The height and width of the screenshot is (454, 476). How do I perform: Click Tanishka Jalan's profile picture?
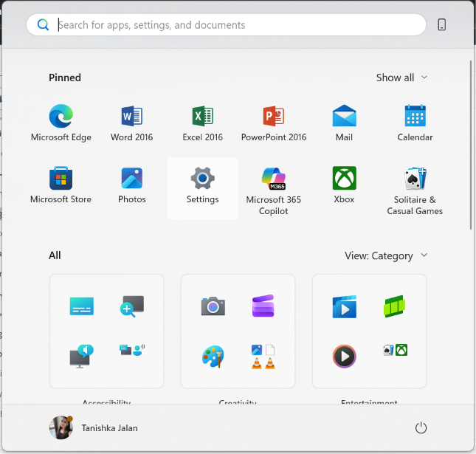[x=61, y=427]
